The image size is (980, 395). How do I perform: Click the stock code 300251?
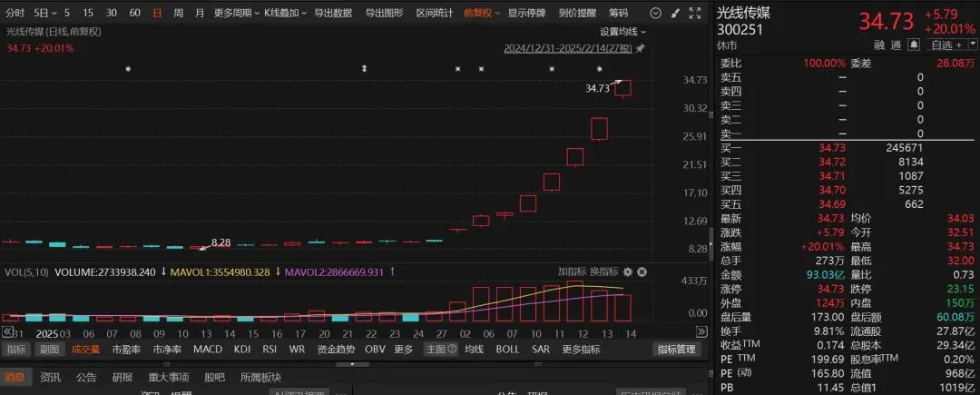740,29
